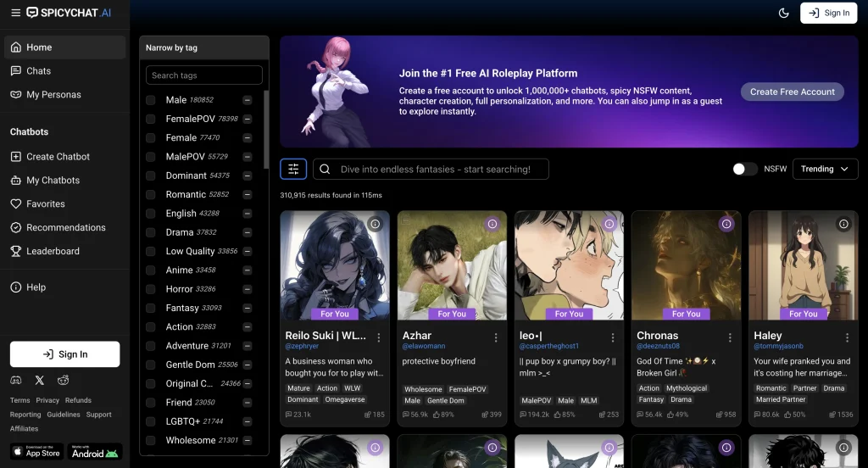Click info icon on Chronas card

click(x=726, y=224)
